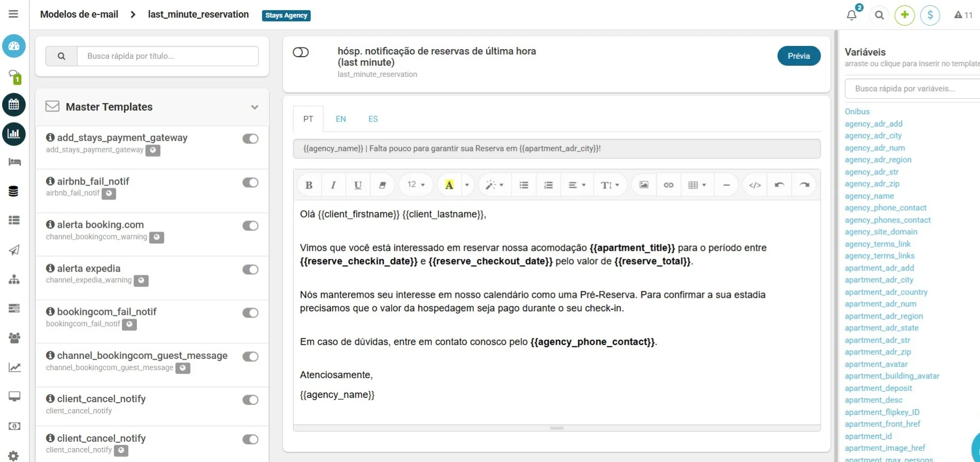Open the paper plane sidebar icon

click(14, 250)
